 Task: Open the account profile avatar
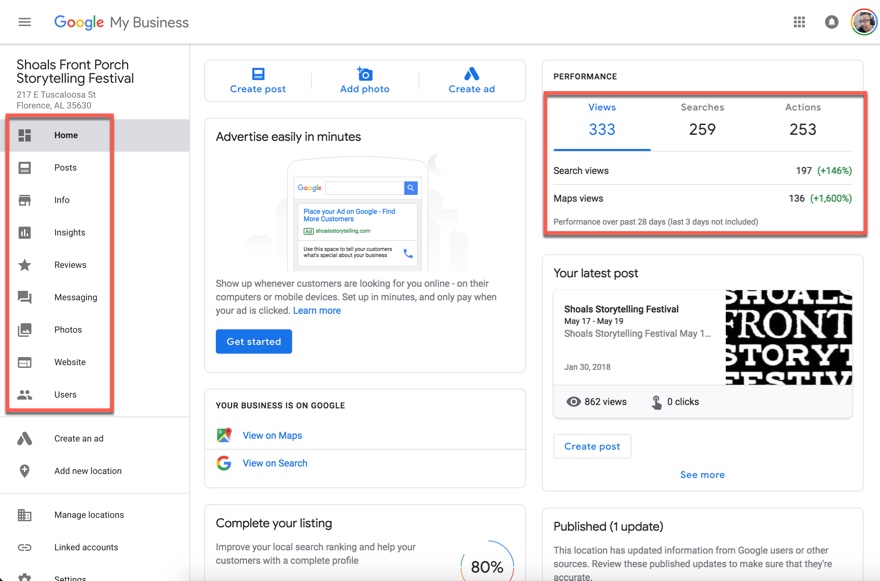[x=863, y=22]
